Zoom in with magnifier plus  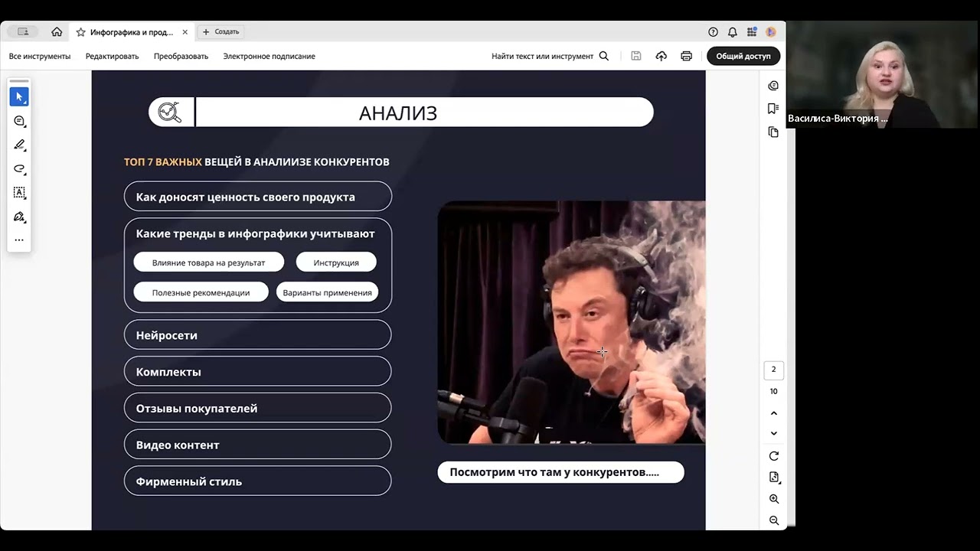point(773,499)
